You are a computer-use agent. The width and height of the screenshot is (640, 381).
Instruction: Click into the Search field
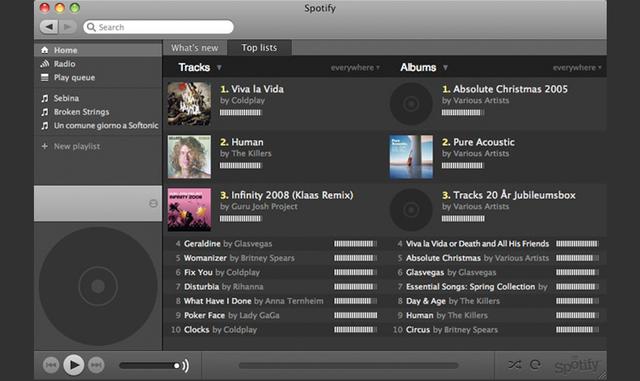point(158,27)
